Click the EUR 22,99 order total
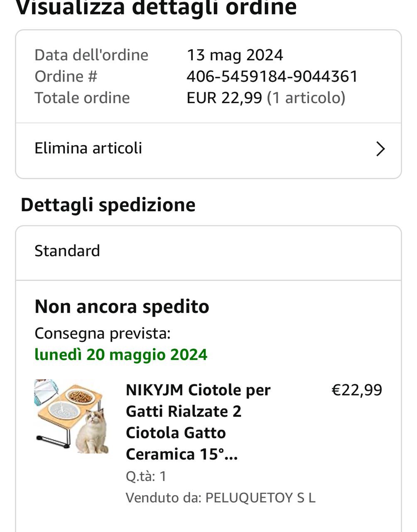This screenshot has width=417, height=532. click(x=224, y=98)
